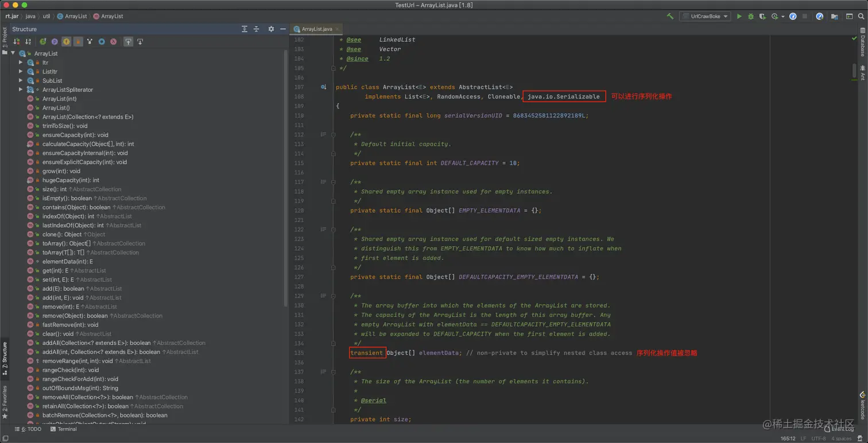Switch to the ArrayList.java editor tab
This screenshot has width=868, height=443.
316,29
